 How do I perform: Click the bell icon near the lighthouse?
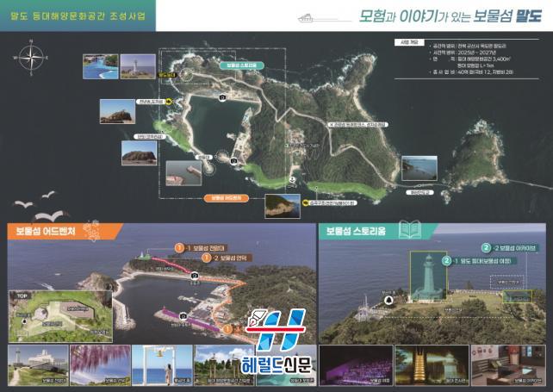(389, 301)
